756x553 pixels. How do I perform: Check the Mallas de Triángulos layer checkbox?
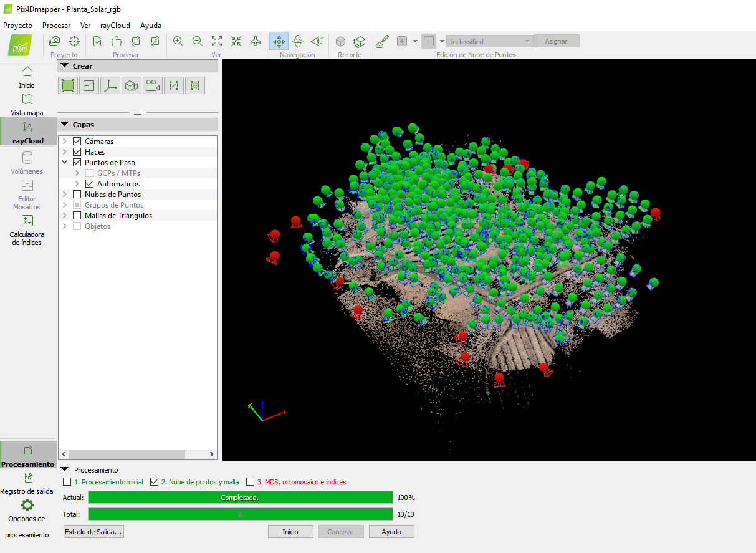coord(77,216)
